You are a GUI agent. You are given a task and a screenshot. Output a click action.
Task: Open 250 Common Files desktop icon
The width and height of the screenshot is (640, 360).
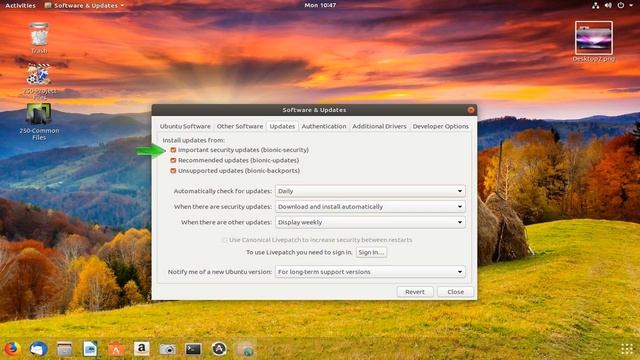[x=39, y=122]
